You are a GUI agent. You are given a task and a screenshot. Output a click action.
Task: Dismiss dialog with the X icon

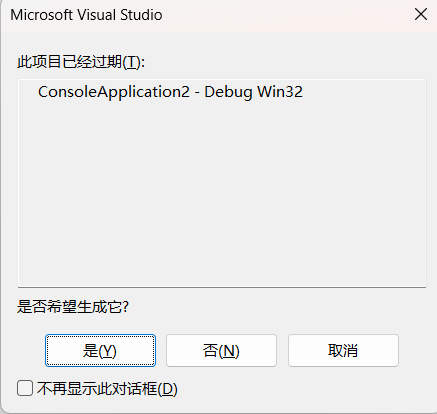point(421,14)
